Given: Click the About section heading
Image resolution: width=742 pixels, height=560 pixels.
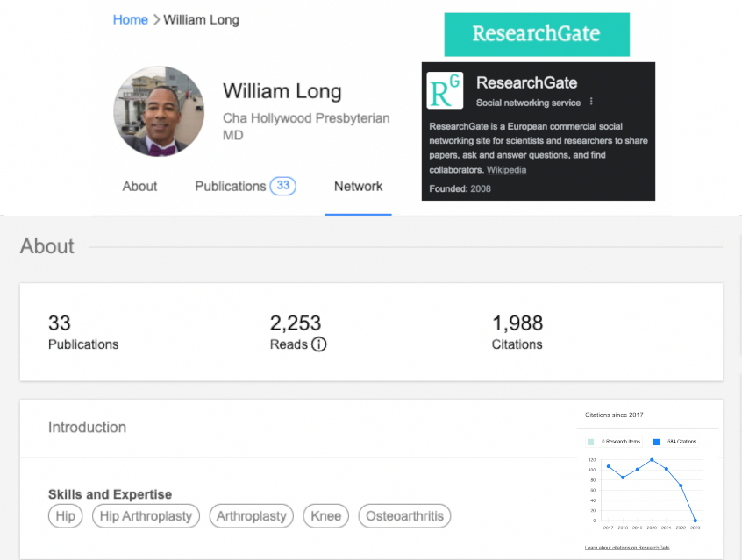Looking at the screenshot, I should pyautogui.click(x=46, y=246).
